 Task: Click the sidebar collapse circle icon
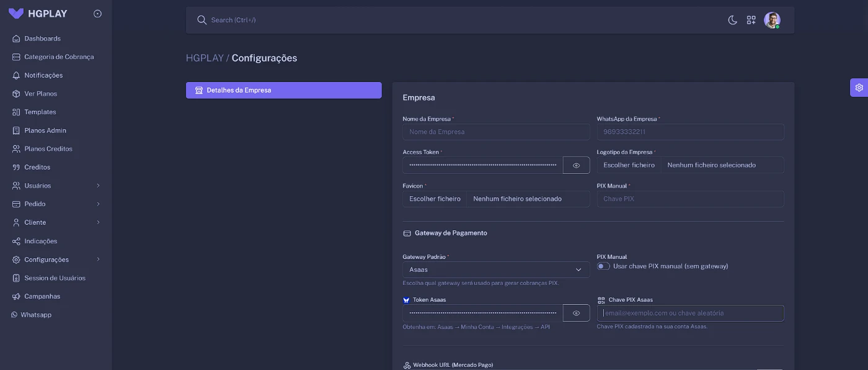click(x=97, y=14)
